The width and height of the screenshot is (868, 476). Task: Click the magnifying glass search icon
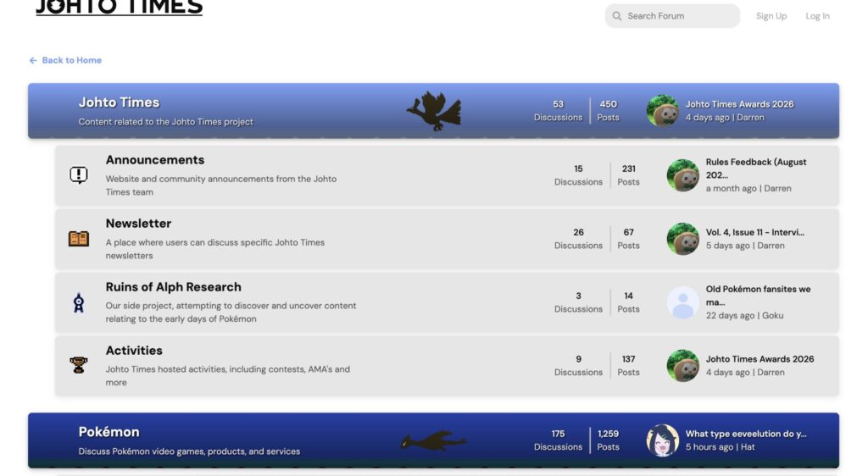(617, 16)
